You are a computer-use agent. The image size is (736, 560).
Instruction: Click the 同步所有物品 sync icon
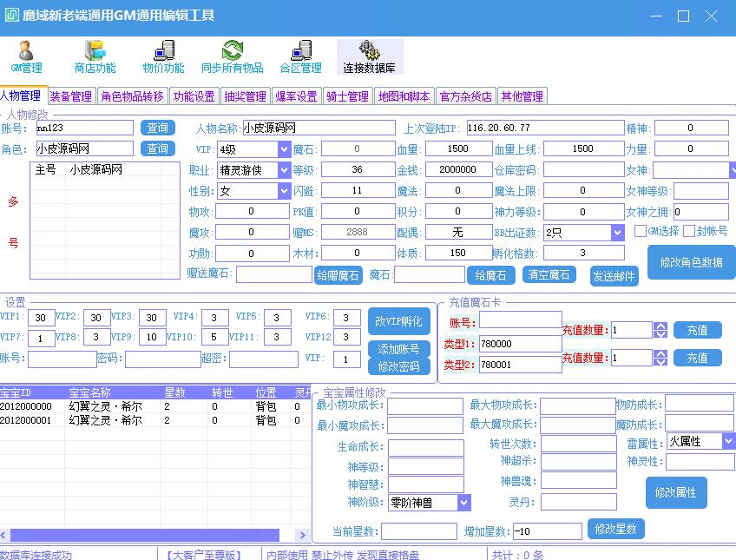pyautogui.click(x=233, y=56)
